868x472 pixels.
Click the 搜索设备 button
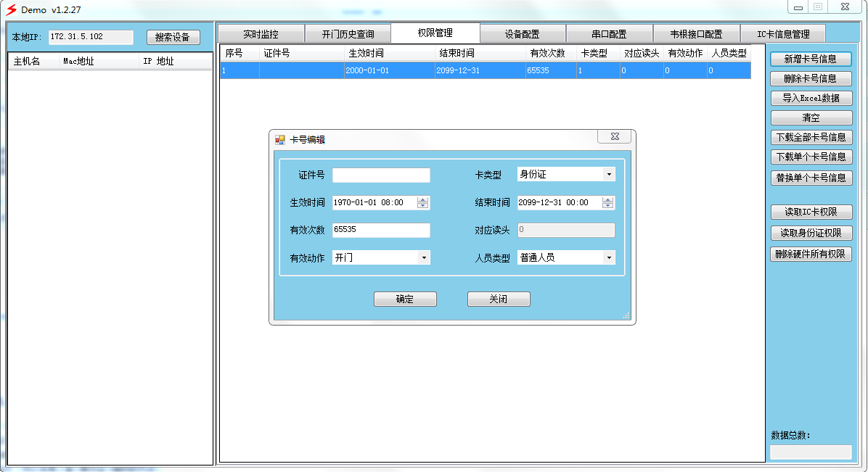(173, 38)
